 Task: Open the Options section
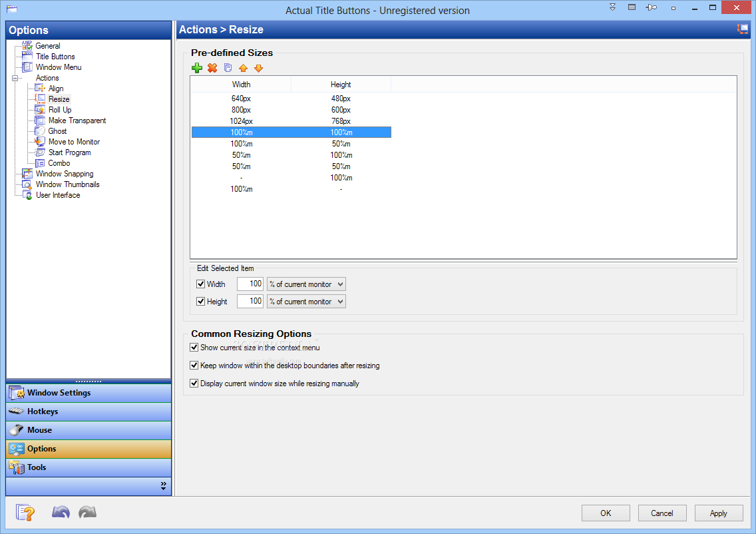(x=89, y=449)
